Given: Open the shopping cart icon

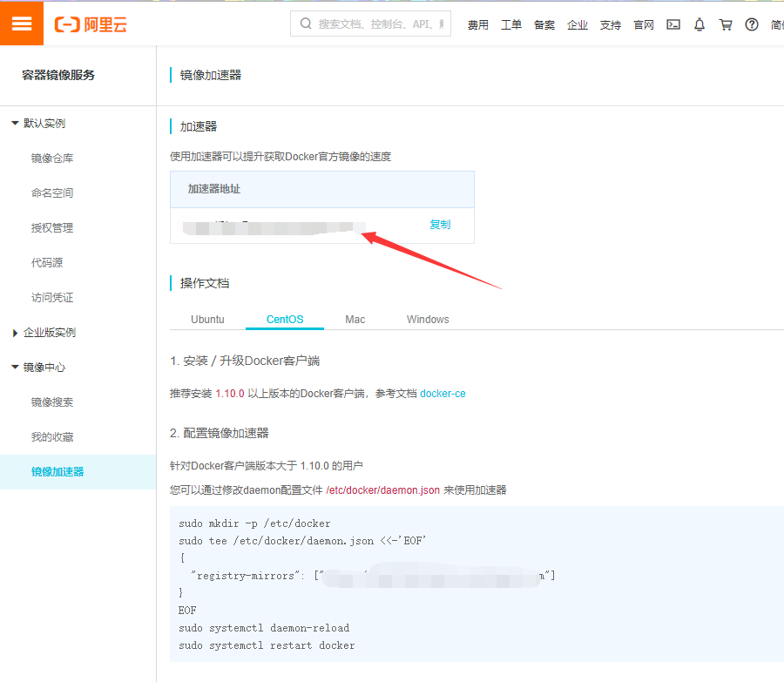Looking at the screenshot, I should tap(726, 24).
